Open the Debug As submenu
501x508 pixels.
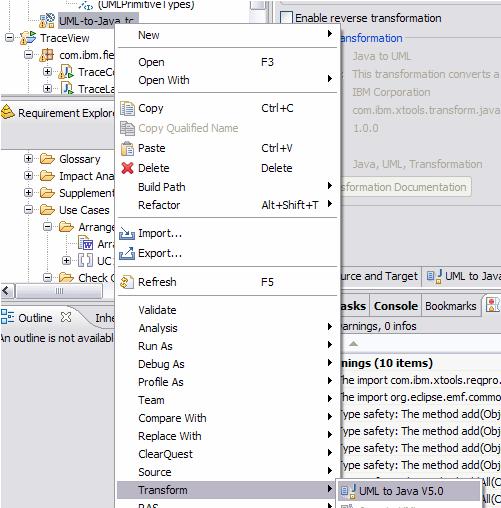pyautogui.click(x=227, y=364)
